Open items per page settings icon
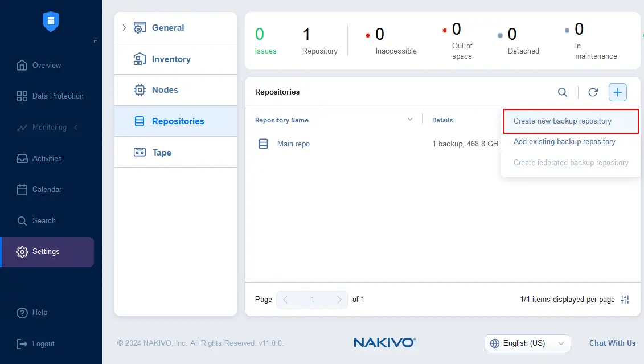The height and width of the screenshot is (364, 644). [625, 300]
